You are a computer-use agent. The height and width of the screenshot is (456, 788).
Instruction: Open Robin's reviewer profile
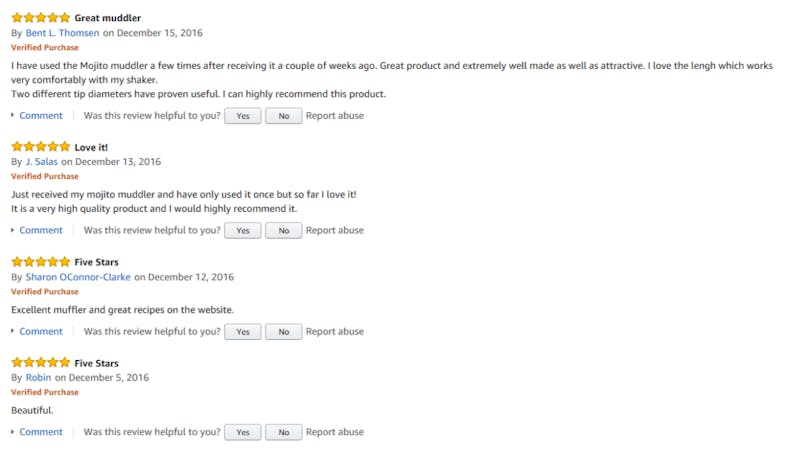[38, 378]
